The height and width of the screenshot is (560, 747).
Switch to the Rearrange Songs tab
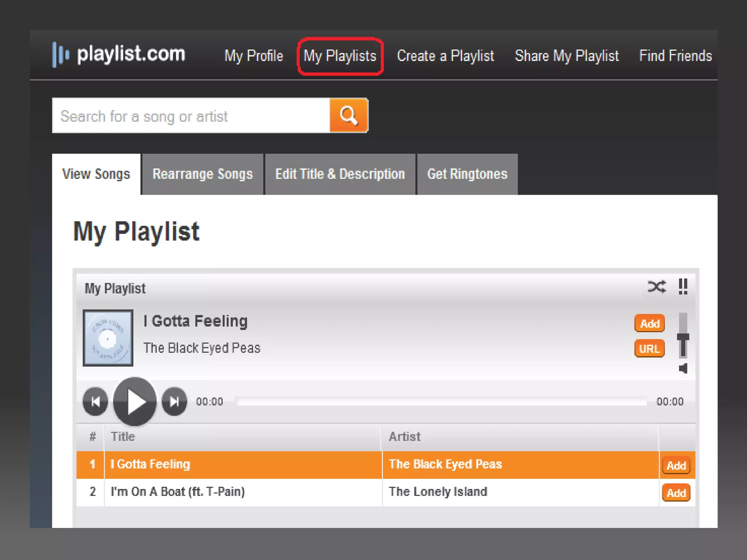tap(202, 174)
